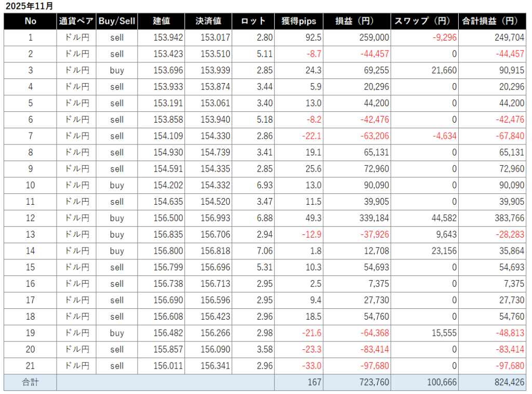Image resolution: width=532 pixels, height=394 pixels.
Task: Select the 合計損益(円) column header
Action: [x=492, y=21]
